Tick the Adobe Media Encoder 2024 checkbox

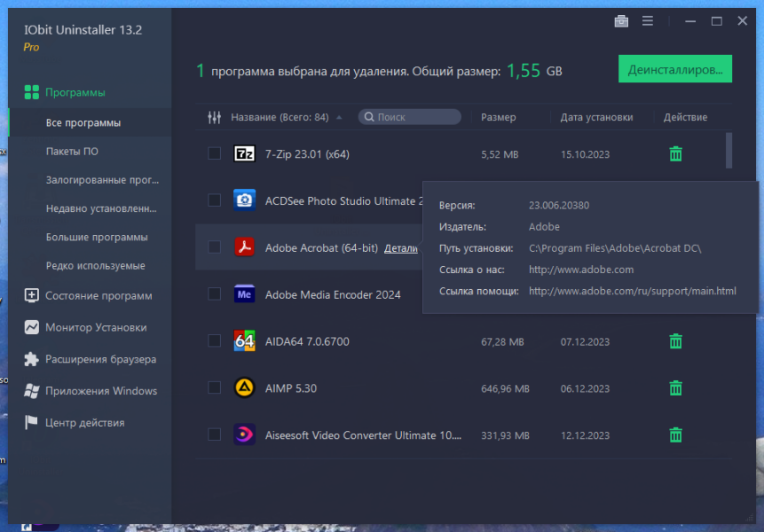[215, 294]
